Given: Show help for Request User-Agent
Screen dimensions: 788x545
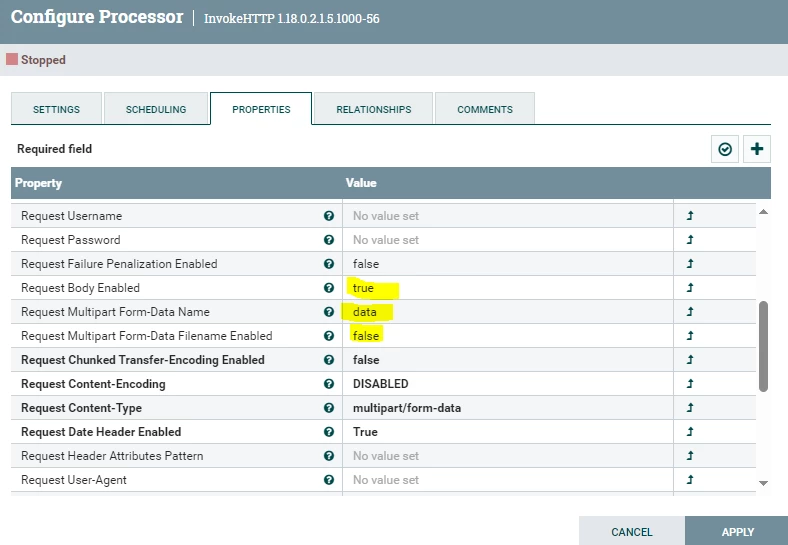Looking at the screenshot, I should [x=329, y=480].
